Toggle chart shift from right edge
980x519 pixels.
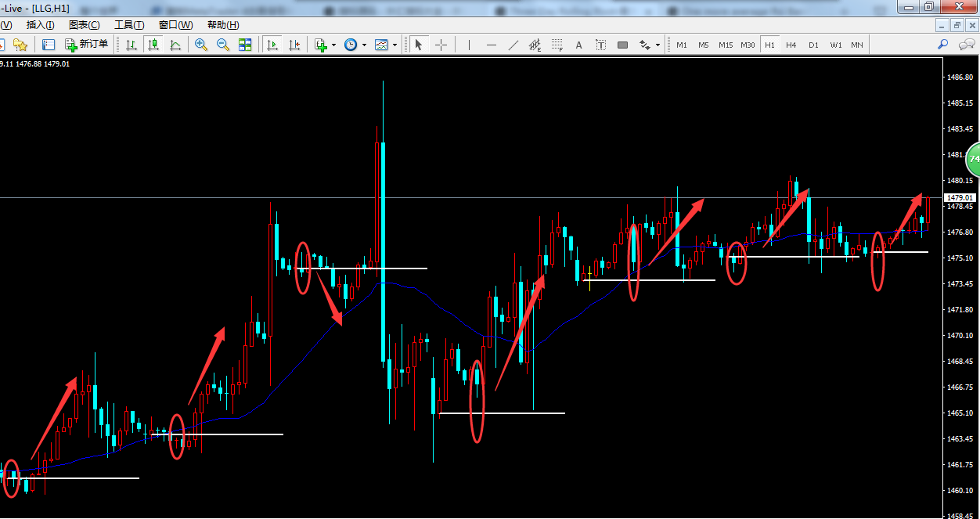click(x=294, y=45)
